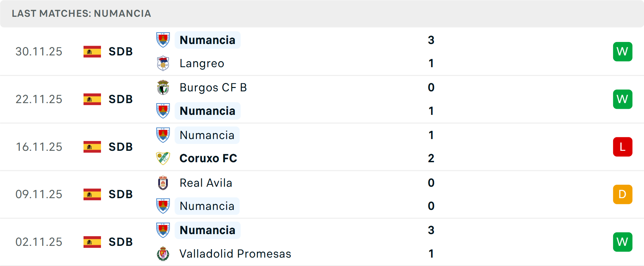
Task: Click the W badge for 02.11.25 match
Action: coord(622,242)
